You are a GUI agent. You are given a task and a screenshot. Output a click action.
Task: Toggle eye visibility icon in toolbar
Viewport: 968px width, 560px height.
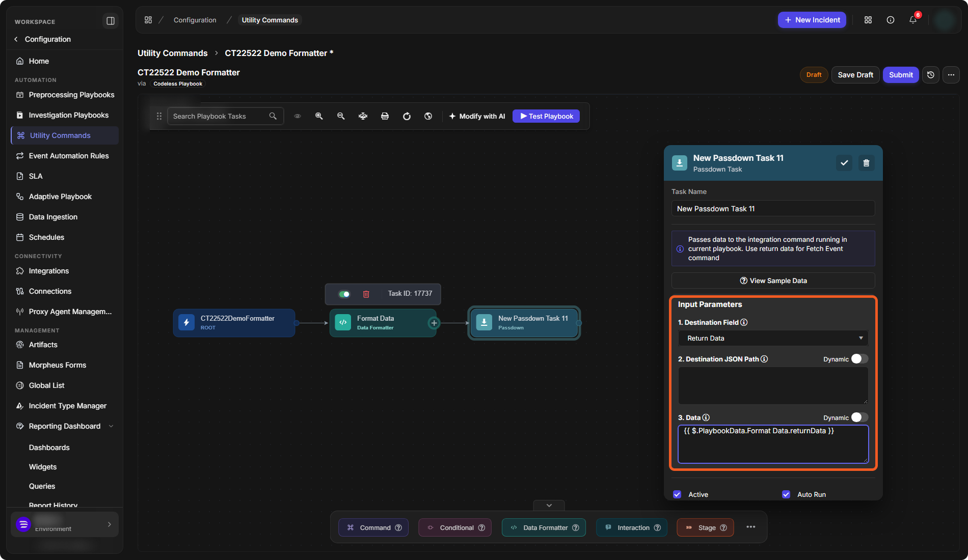[x=298, y=116]
